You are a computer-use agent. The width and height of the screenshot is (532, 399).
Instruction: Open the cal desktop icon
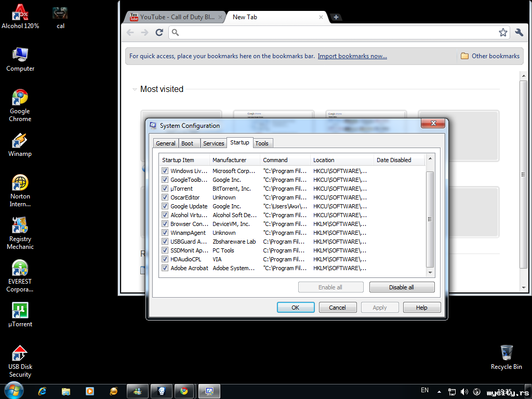click(x=60, y=17)
